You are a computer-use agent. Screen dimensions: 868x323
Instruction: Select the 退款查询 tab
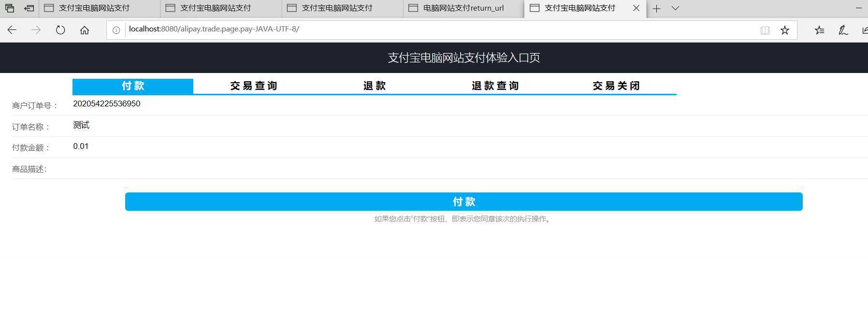[495, 86]
